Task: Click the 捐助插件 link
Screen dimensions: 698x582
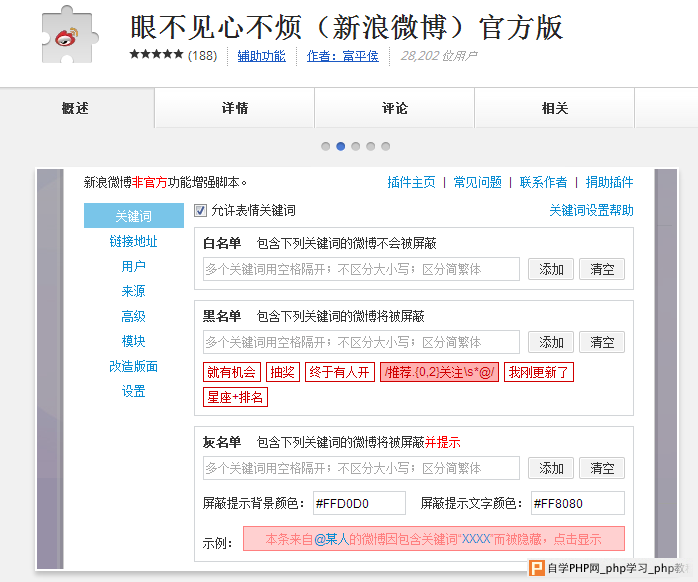Action: pos(609,182)
